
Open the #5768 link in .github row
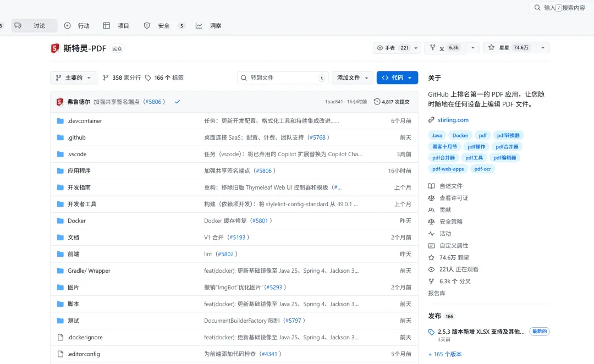(x=317, y=137)
